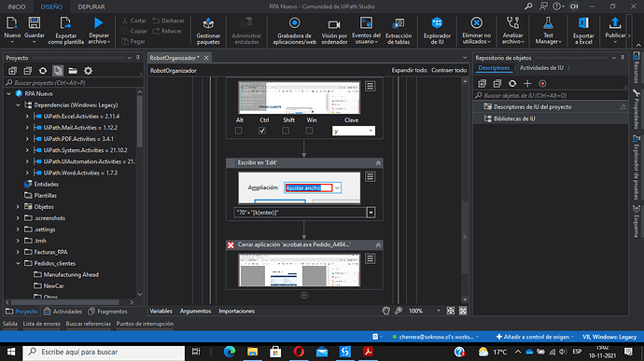The height and width of the screenshot is (361, 644).
Task: Open the Variables panel
Action: 161,312
